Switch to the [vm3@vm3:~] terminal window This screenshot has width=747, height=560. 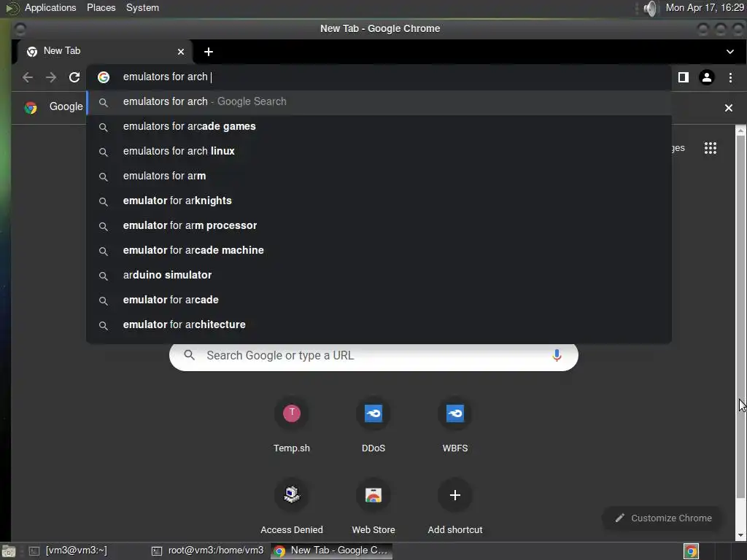coord(69,551)
